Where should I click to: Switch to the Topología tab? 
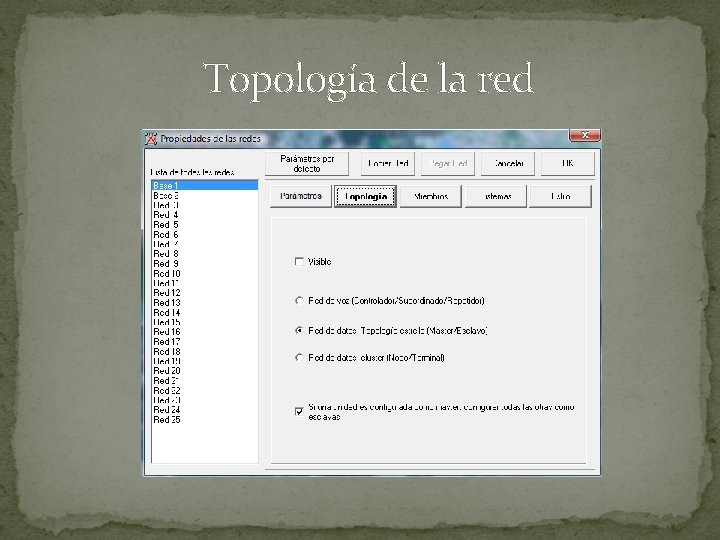[x=366, y=197]
